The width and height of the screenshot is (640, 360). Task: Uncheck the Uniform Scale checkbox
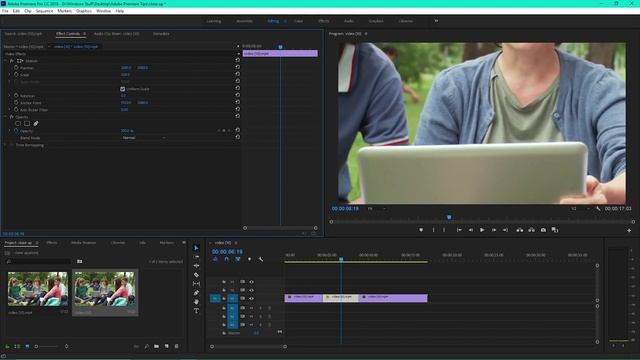pyautogui.click(x=122, y=89)
